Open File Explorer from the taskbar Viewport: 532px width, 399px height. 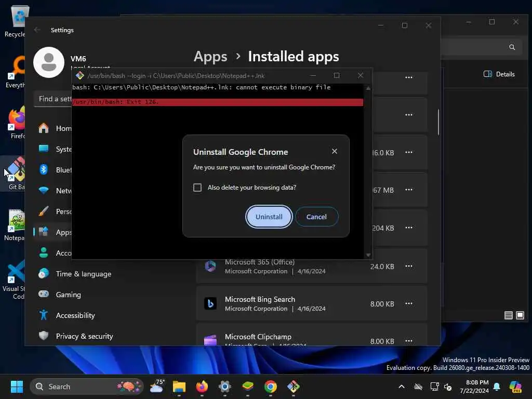coord(179,387)
